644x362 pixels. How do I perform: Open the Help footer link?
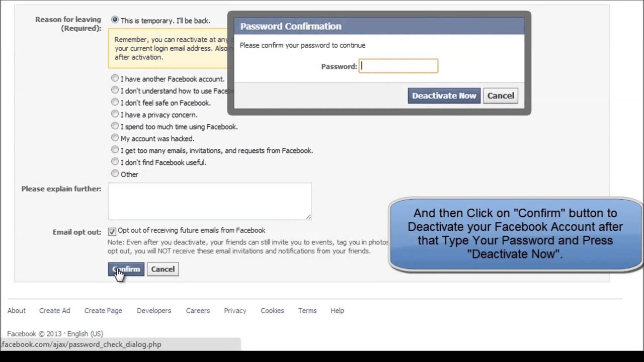click(x=337, y=311)
